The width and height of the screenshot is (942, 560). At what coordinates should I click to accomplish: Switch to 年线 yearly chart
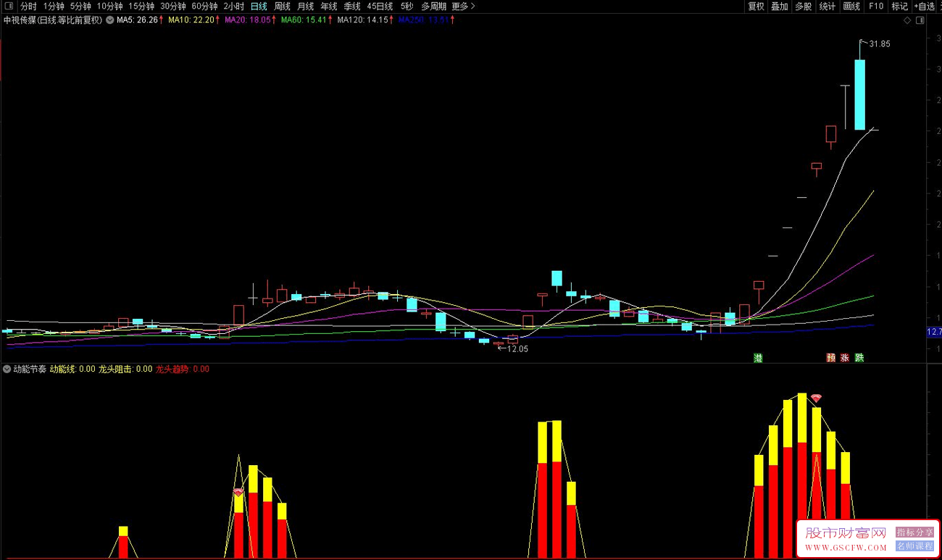329,7
